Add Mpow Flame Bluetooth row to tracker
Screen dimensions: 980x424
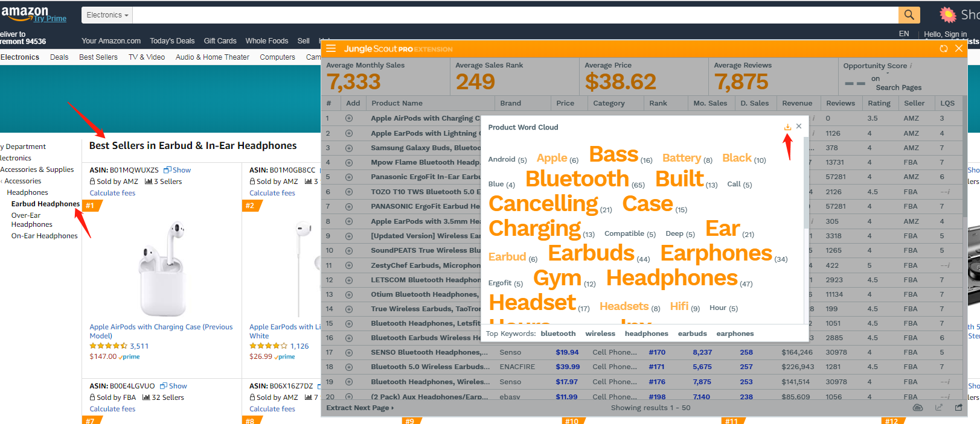349,162
